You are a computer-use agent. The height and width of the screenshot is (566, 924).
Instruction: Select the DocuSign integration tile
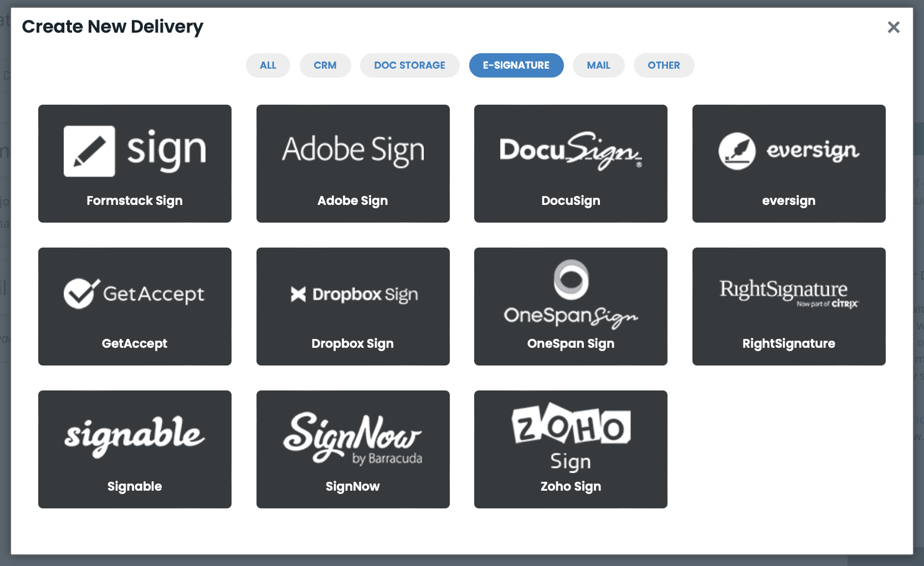571,163
